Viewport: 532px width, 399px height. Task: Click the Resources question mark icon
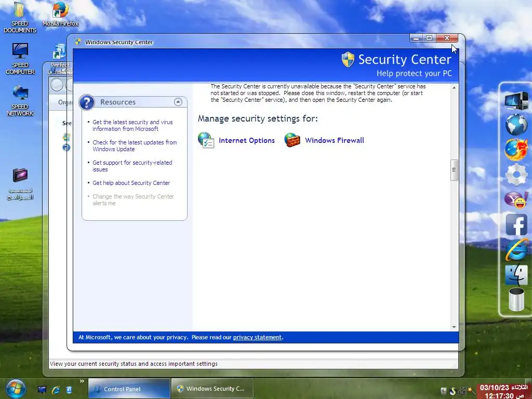click(x=87, y=102)
